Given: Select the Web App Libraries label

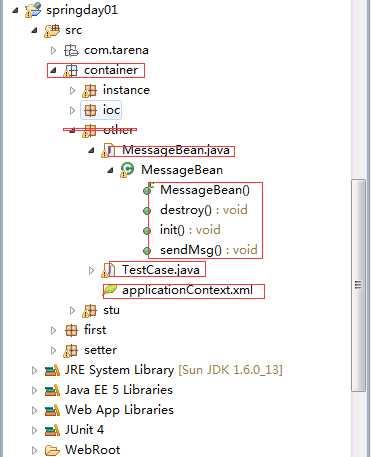Looking at the screenshot, I should pyautogui.click(x=119, y=410).
